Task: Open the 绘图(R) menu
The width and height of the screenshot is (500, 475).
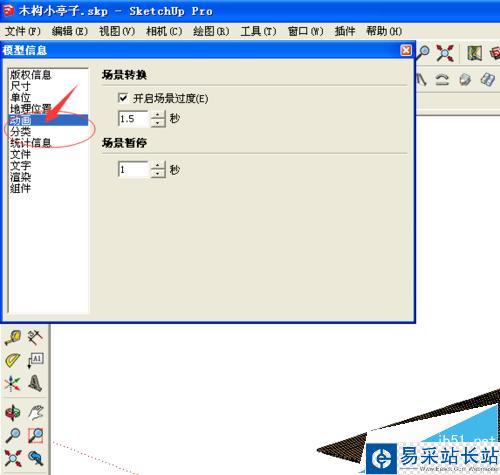Action: coord(211,31)
